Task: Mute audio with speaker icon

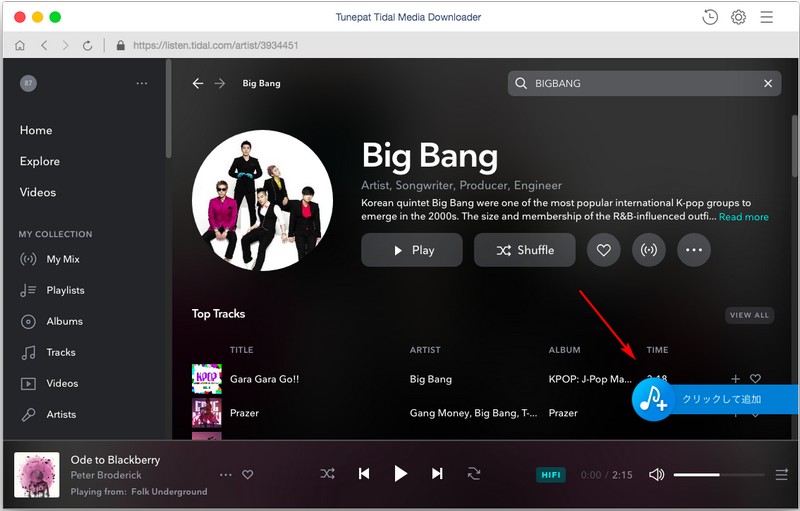Action: tap(656, 475)
